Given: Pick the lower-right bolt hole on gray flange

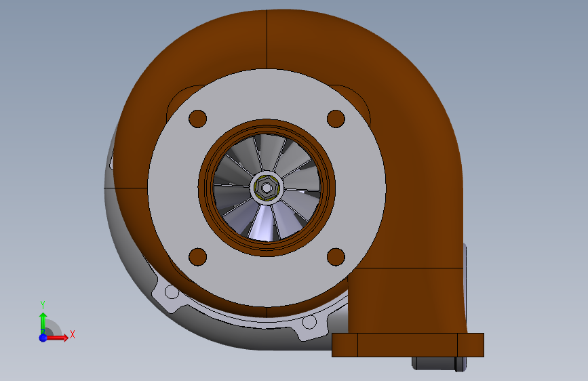Looking at the screenshot, I should click(x=336, y=257).
